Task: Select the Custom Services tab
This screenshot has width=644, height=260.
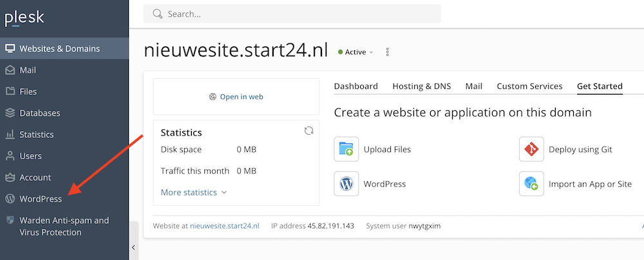Action: coord(529,86)
